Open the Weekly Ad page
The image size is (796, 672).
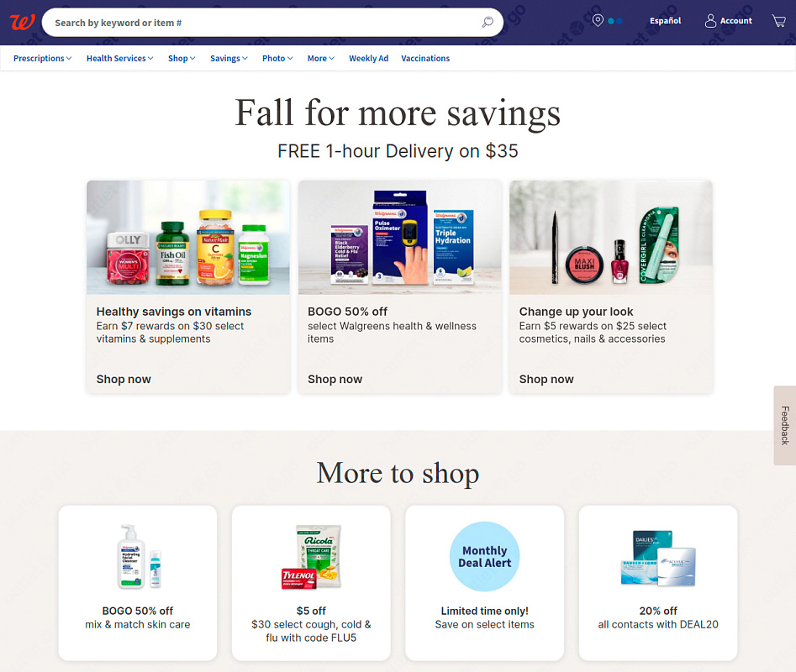[x=368, y=58]
